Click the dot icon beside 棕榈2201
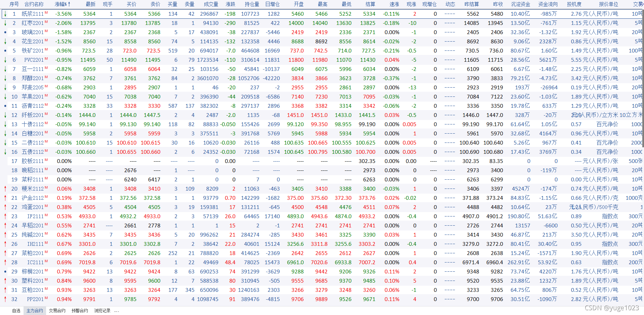 (5, 272)
